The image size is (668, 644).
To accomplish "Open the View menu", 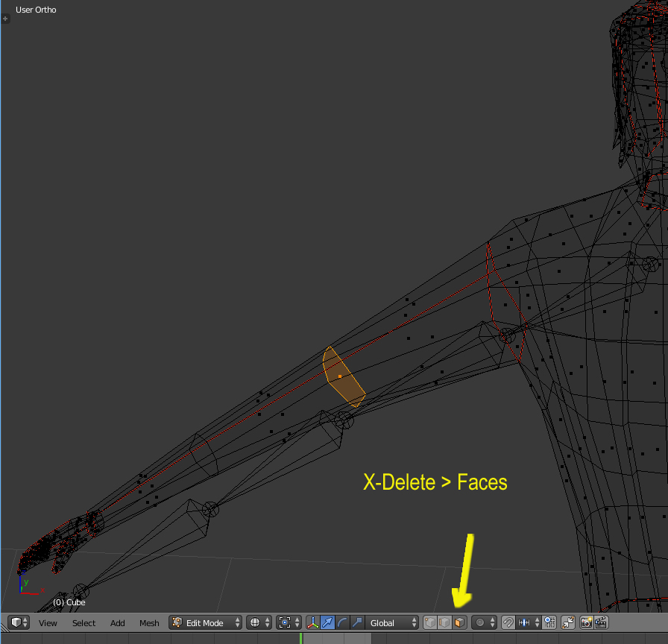I will point(48,623).
